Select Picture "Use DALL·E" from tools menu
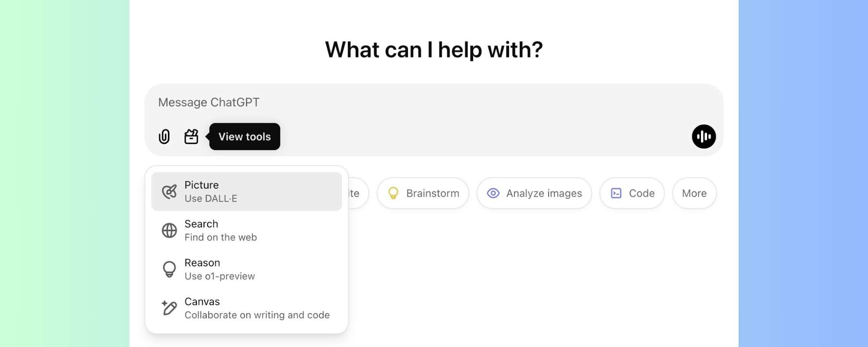868x347 pixels. 246,192
